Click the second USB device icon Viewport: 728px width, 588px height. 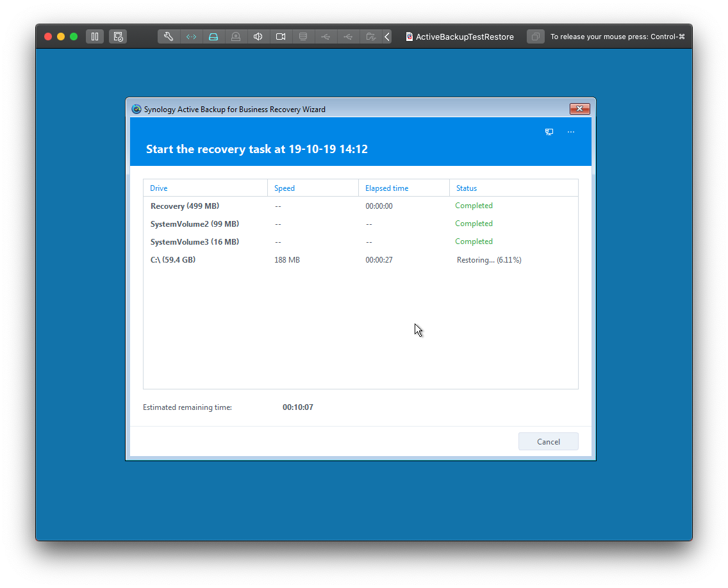coord(348,37)
